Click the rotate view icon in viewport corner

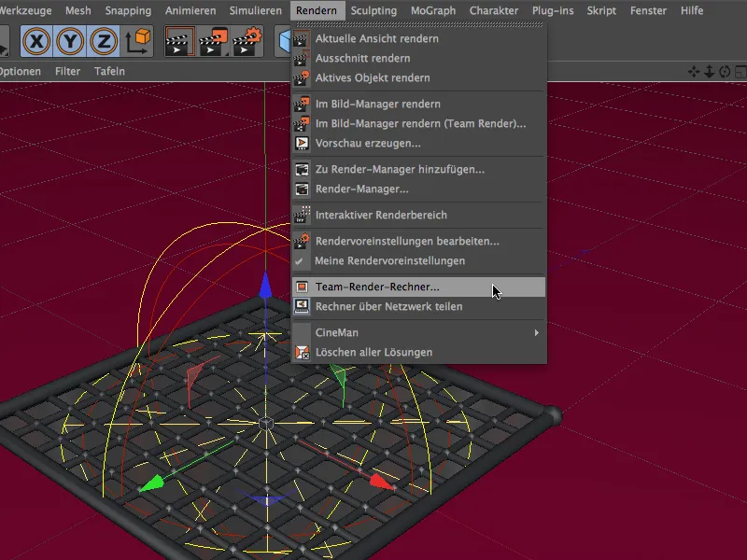point(724,72)
